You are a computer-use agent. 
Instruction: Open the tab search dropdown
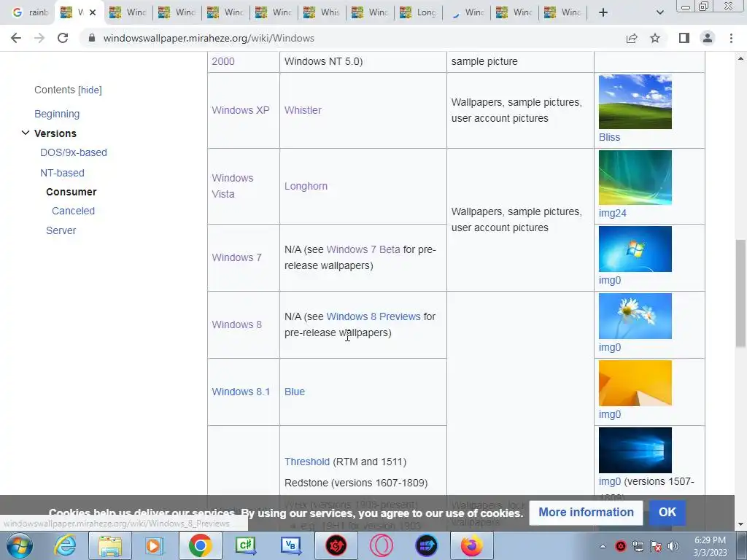[x=659, y=12]
